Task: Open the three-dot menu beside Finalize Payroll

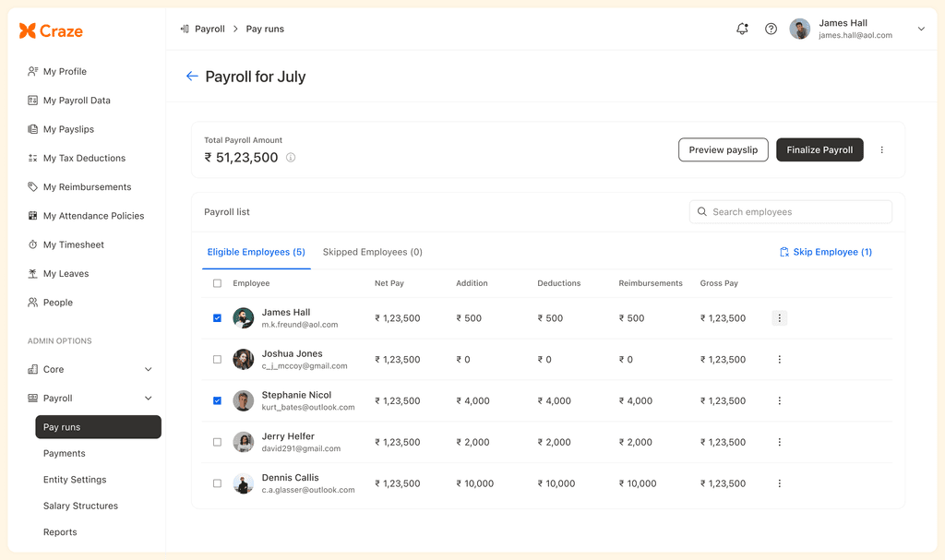Action: 881,150
